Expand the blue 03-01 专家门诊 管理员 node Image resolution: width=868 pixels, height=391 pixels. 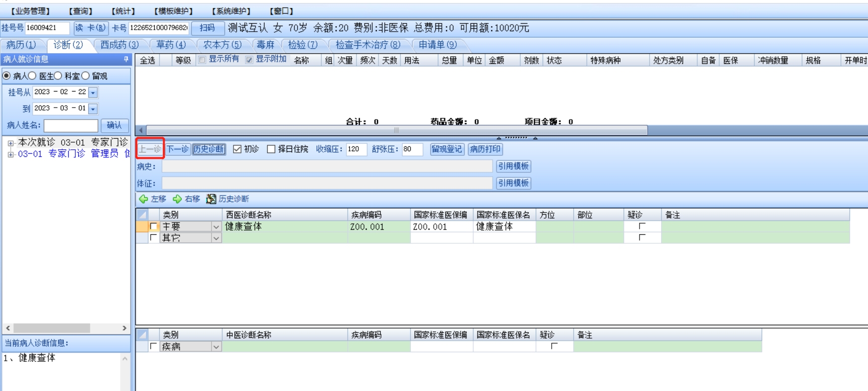pos(11,154)
